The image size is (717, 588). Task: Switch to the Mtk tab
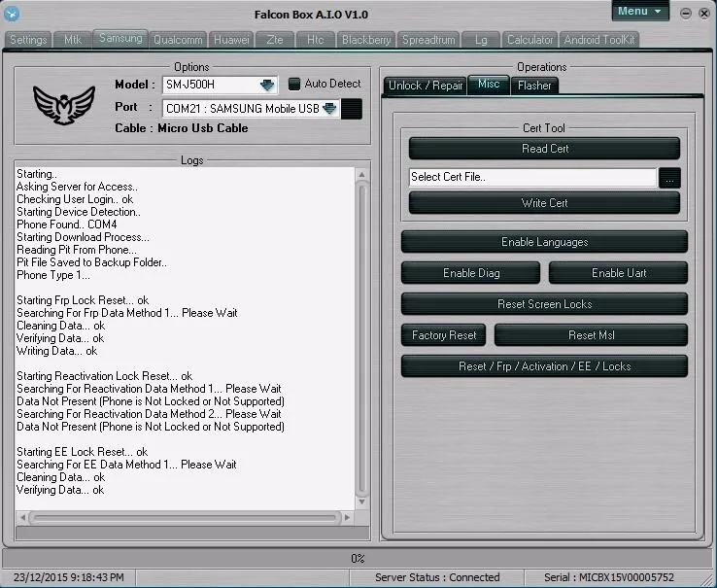coord(73,40)
